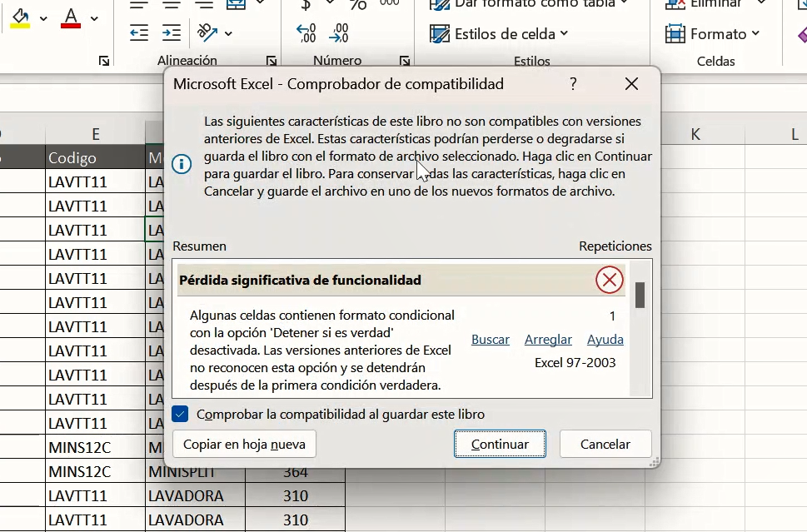
Task: Click the Buscar link for conditional formatting issue
Action: pyautogui.click(x=490, y=340)
